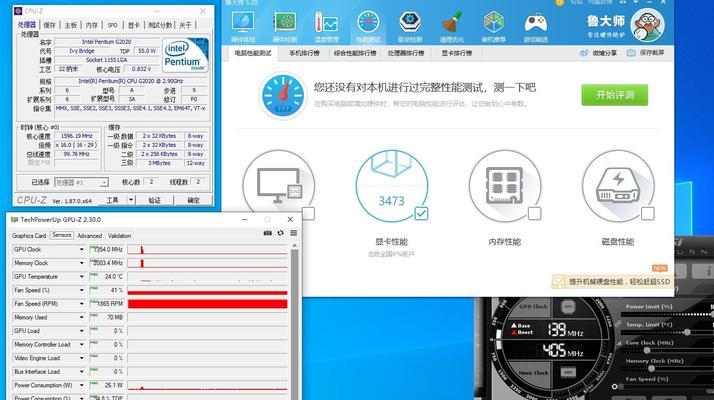Image resolution: width=714 pixels, height=400 pixels.
Task: Open 硬件检测 hardware detection icon
Action: tap(285, 23)
